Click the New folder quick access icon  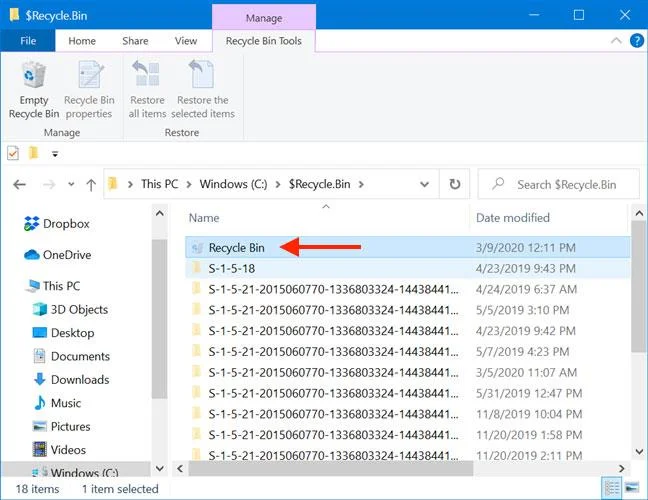33,153
